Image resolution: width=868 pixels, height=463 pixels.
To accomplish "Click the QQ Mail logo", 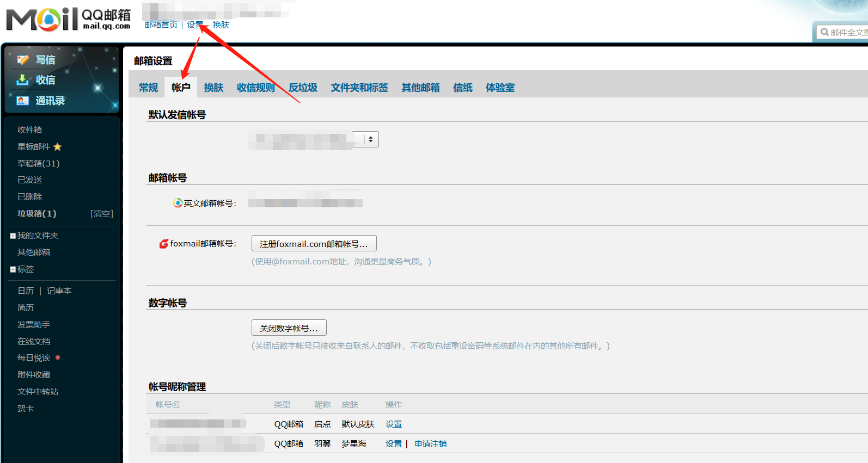I will [68, 18].
